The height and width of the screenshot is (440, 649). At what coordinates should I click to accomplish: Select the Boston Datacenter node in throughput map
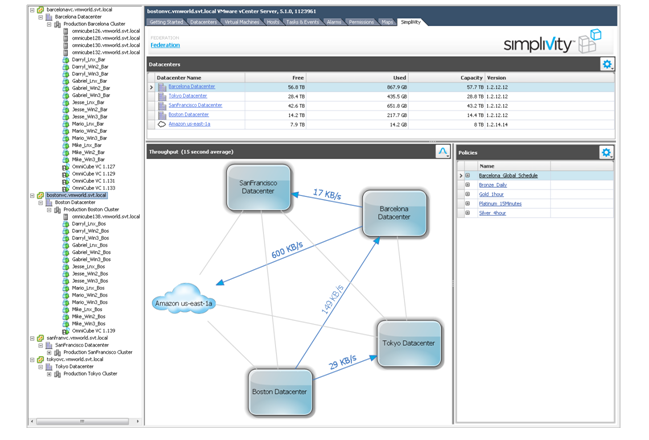279,392
